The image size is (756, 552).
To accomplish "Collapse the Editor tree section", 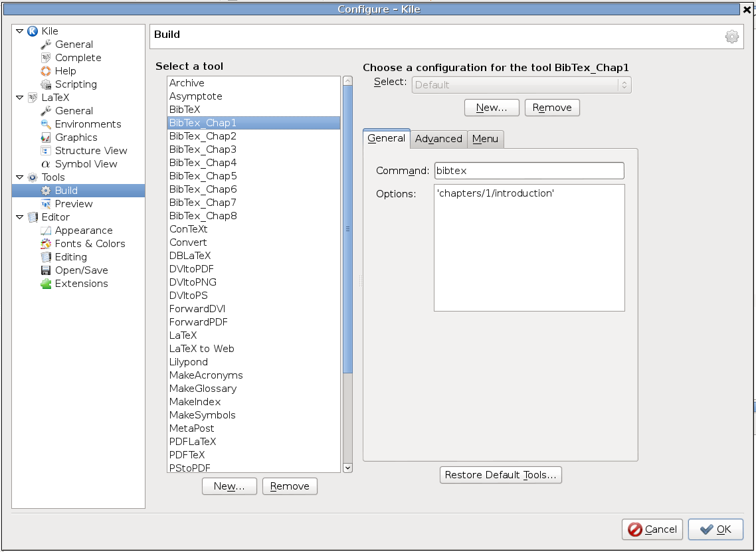I will (x=20, y=217).
